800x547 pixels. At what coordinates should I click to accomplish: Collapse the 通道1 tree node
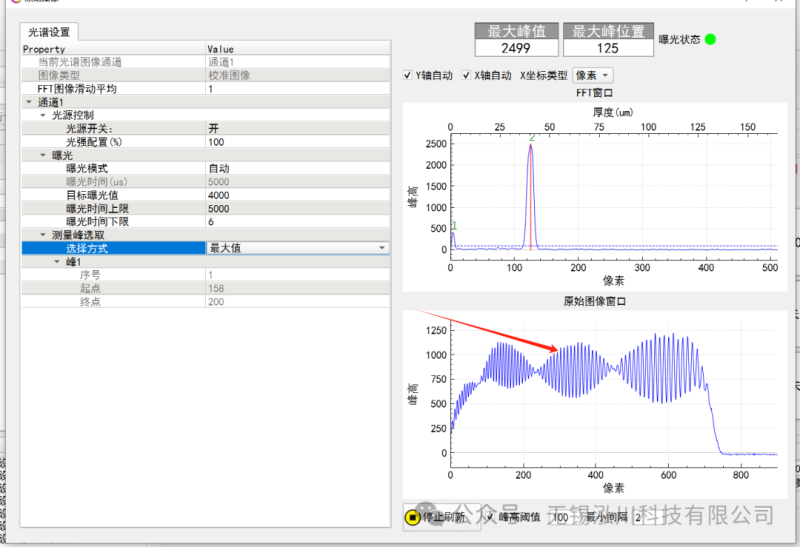click(x=29, y=103)
